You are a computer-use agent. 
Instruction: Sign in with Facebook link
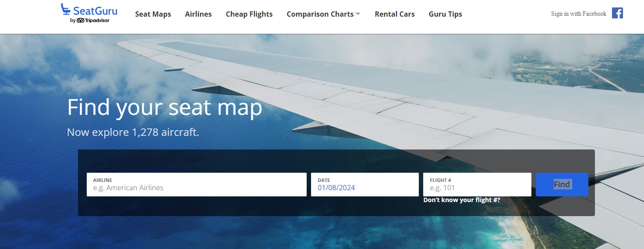pyautogui.click(x=578, y=14)
